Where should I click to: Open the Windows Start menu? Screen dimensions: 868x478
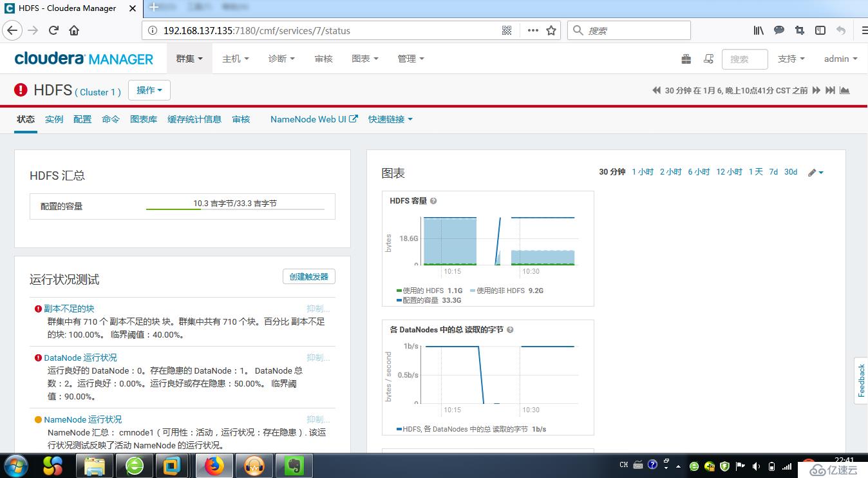tap(15, 465)
